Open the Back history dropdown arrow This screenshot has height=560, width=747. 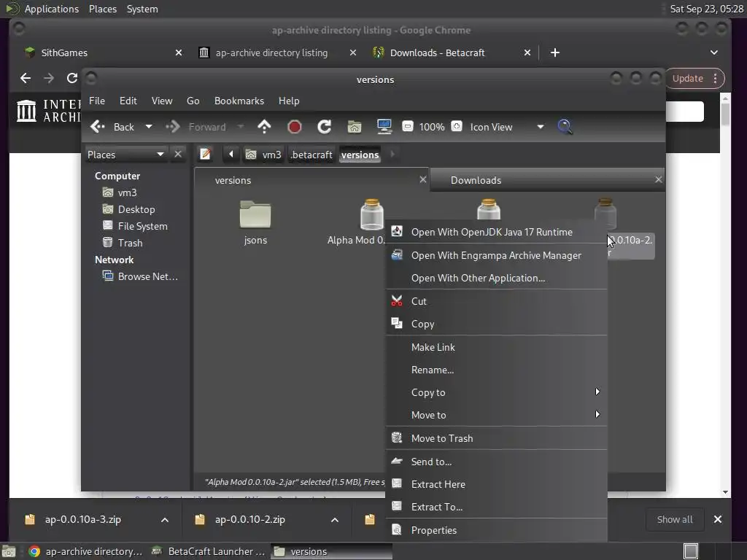click(x=149, y=127)
